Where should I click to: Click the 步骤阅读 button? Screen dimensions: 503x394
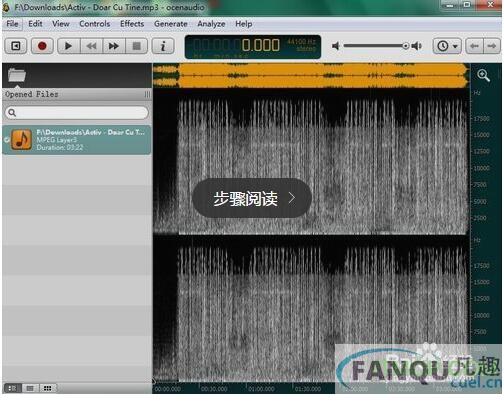pos(252,198)
